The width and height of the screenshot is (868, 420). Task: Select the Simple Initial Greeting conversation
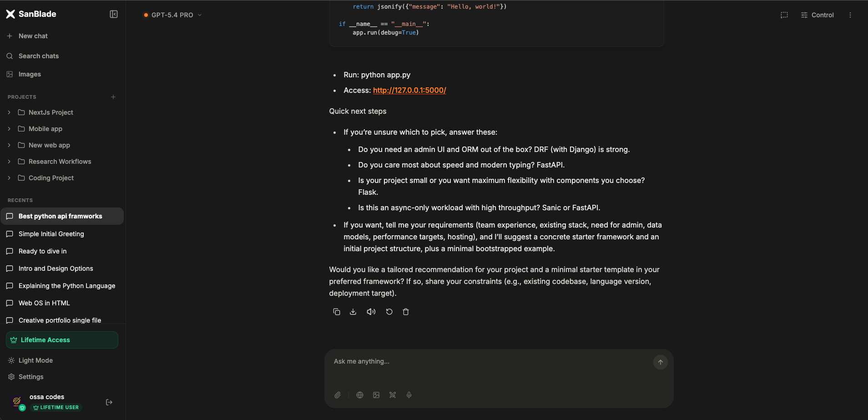coord(51,234)
